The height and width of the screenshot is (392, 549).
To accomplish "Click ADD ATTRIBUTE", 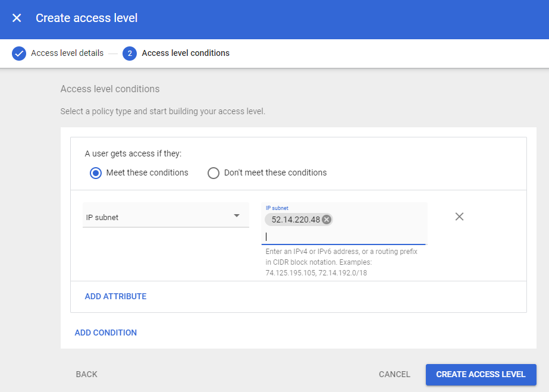I will (115, 296).
